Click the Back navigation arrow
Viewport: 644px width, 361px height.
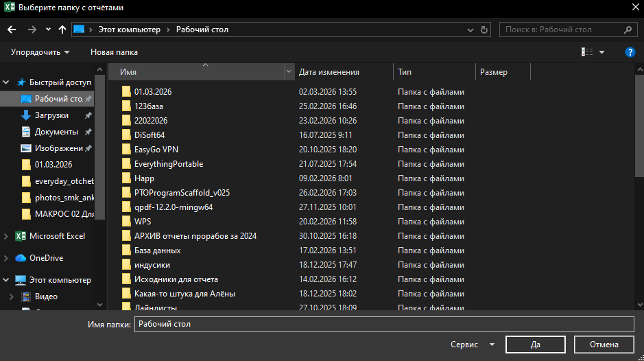click(x=11, y=30)
